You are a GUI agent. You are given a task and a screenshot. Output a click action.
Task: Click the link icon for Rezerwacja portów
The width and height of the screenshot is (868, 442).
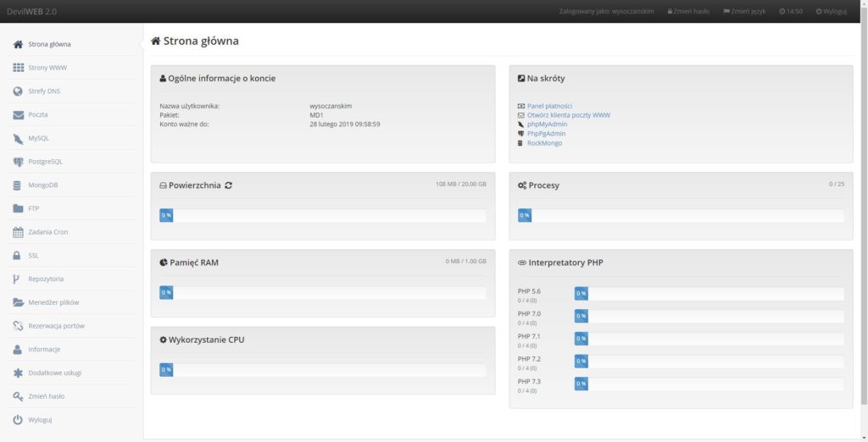click(18, 326)
